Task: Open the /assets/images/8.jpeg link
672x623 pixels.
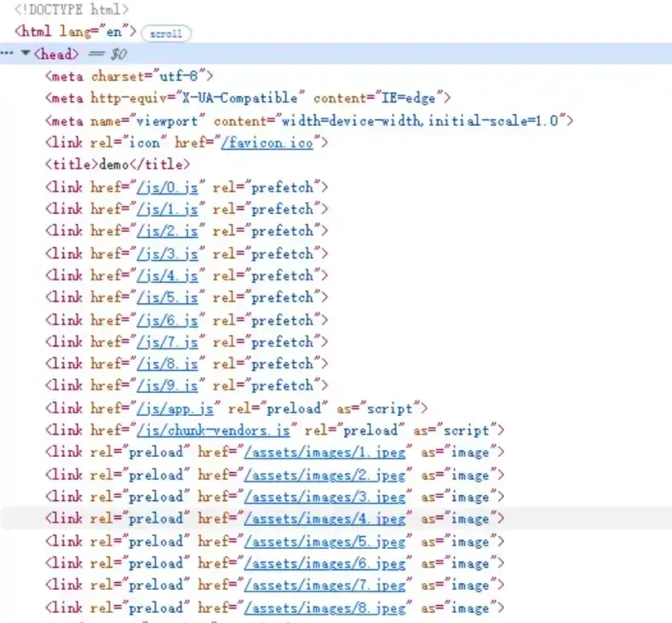Action: (x=325, y=608)
